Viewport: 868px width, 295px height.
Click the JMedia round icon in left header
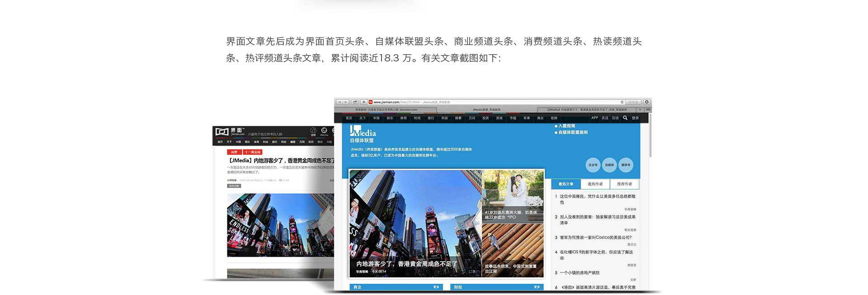pos(324,131)
